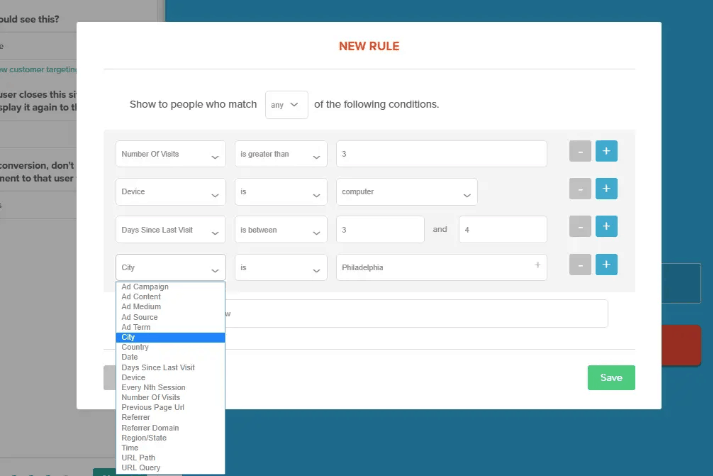Focus the Number Of Visits value field
713x476 pixels.
[x=442, y=154]
